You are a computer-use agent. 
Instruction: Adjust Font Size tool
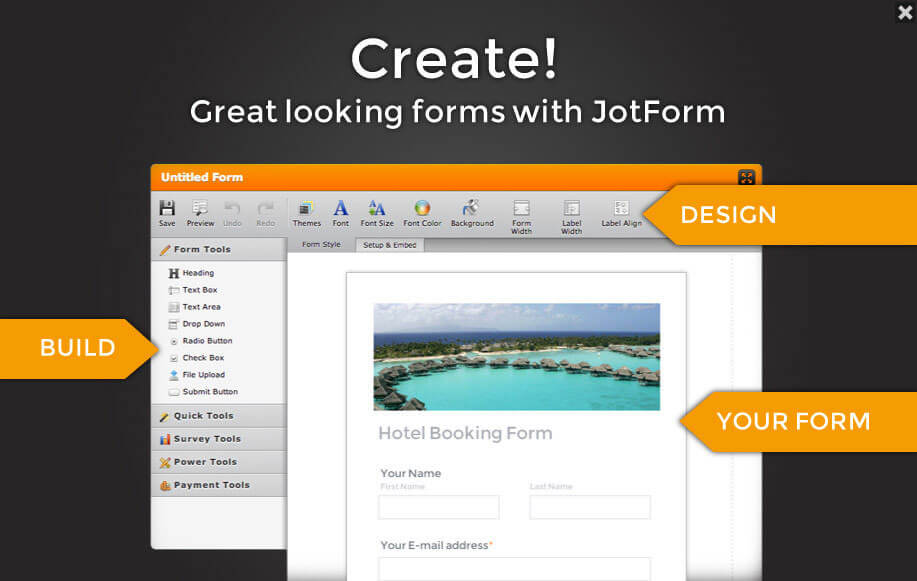click(x=377, y=213)
